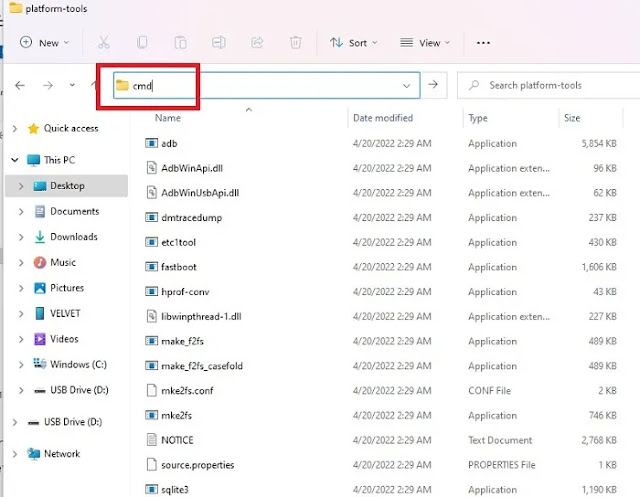Viewport: 640px width, 497px height.
Task: Click the address bar containing cmd
Action: (267, 85)
